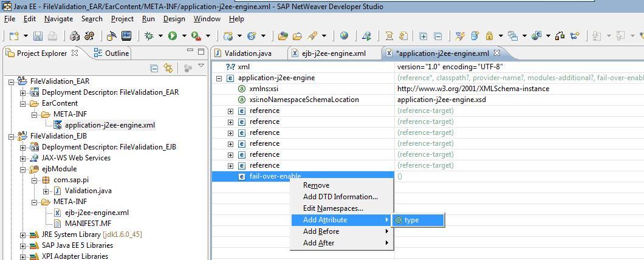Screen dimensions: 644x260
Task: Click the Expand All plus toolbar icon
Action: click(423, 36)
